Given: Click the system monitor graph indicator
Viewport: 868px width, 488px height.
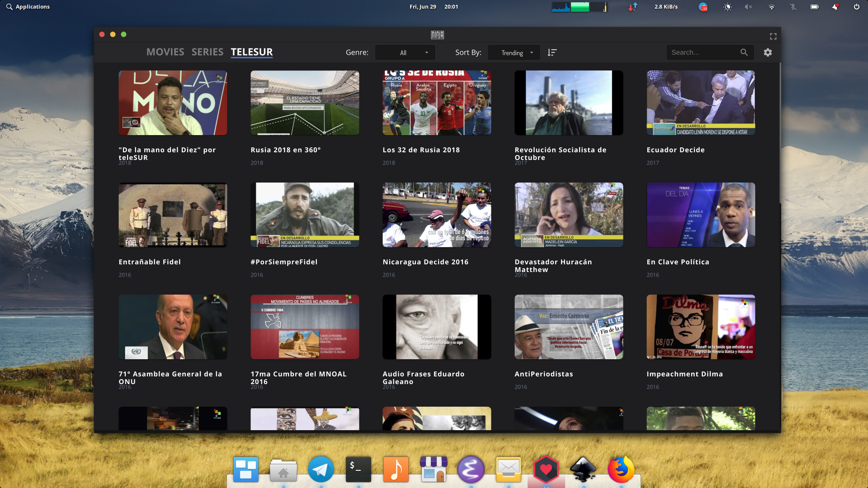Looking at the screenshot, I should tap(580, 7).
